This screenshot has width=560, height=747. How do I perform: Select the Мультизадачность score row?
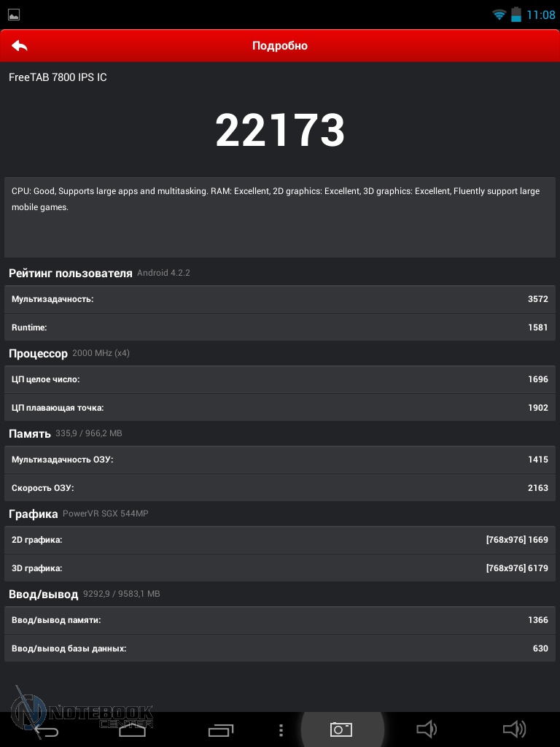pos(280,299)
